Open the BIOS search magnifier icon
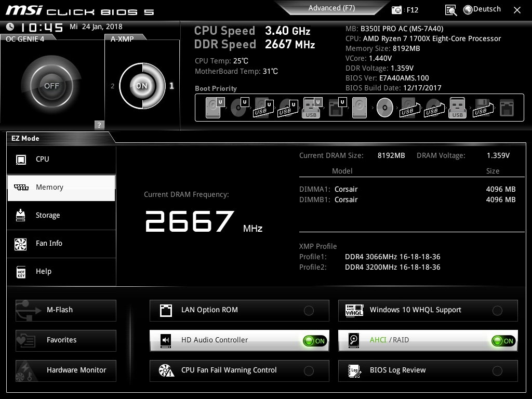This screenshot has height=399, width=532. coord(450,10)
